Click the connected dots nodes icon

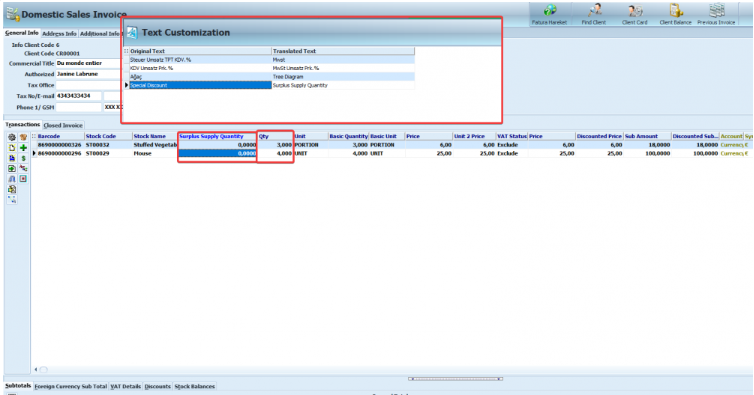click(x=12, y=199)
